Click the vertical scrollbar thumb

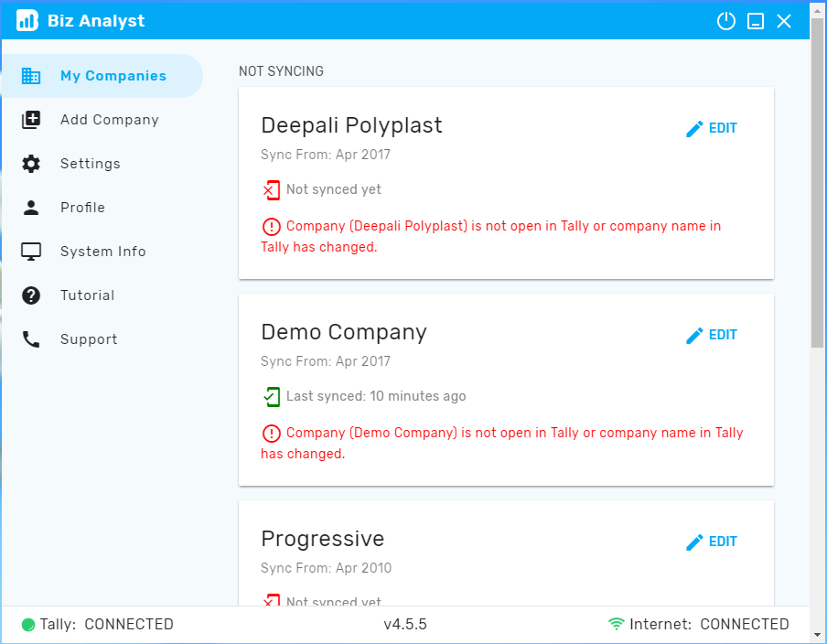click(818, 184)
